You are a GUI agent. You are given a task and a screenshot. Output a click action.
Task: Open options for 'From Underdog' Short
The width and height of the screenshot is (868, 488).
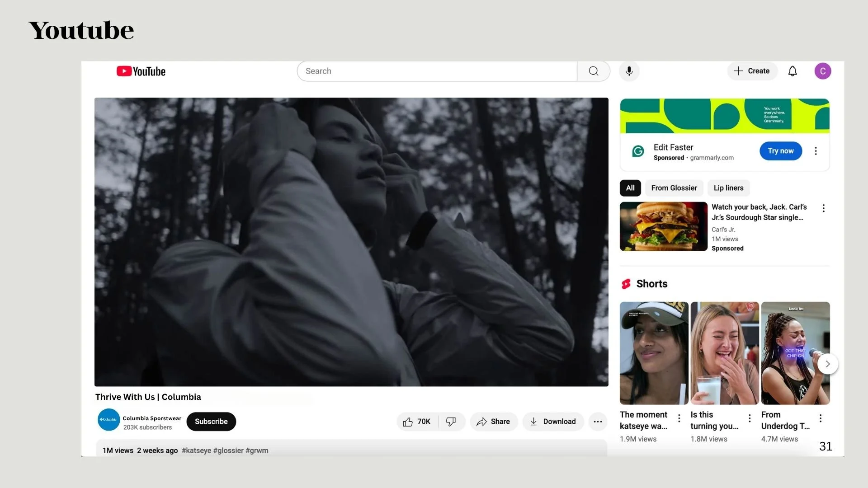pos(821,418)
